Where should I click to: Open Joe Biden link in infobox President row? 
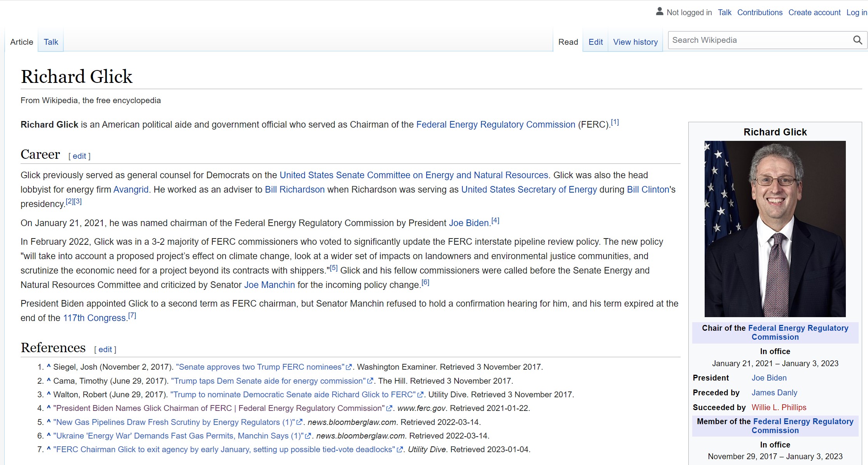pos(769,378)
